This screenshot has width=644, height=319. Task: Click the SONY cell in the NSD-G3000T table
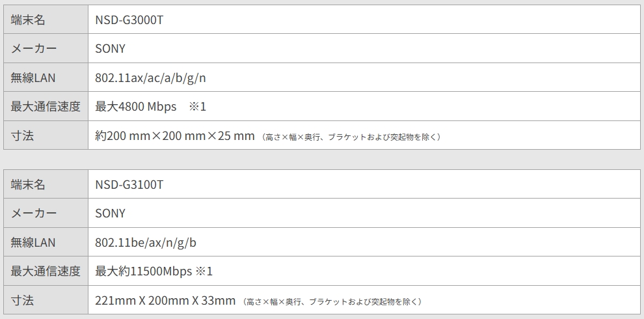110,49
